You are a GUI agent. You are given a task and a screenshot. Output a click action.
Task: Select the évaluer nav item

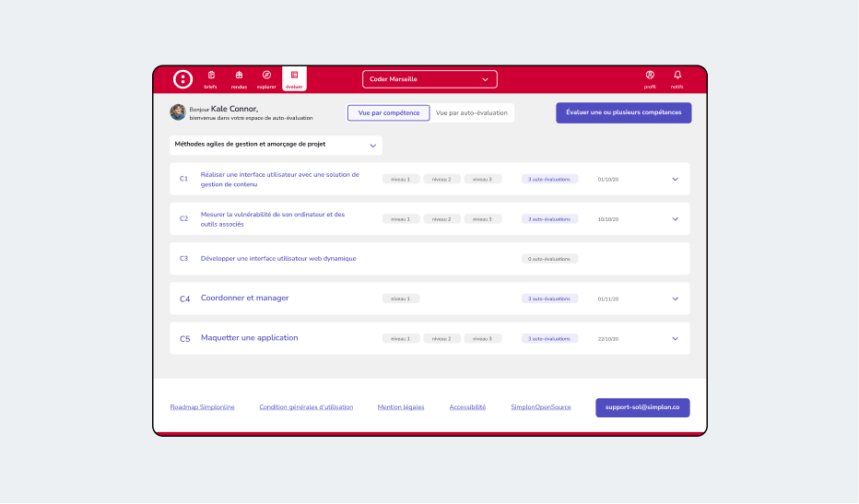pyautogui.click(x=294, y=79)
